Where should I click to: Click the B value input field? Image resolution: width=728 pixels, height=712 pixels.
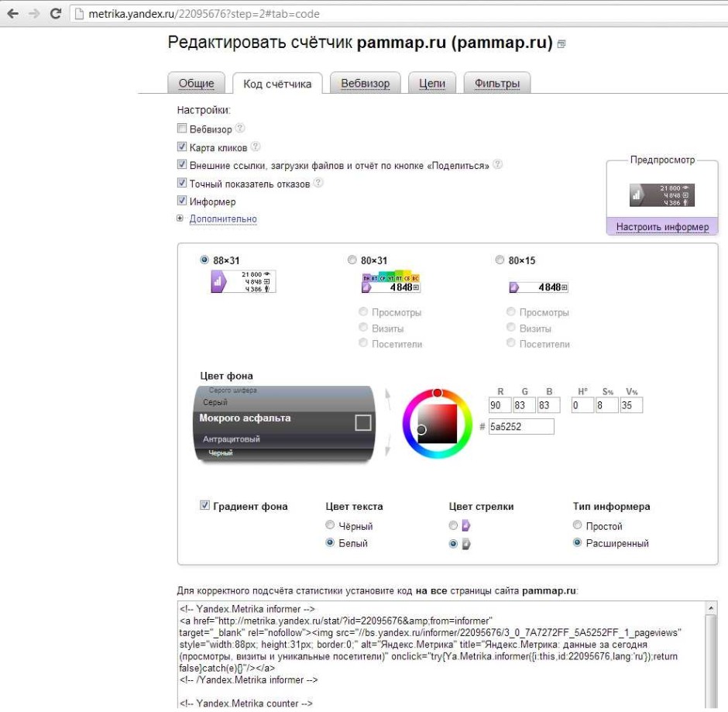[548, 405]
